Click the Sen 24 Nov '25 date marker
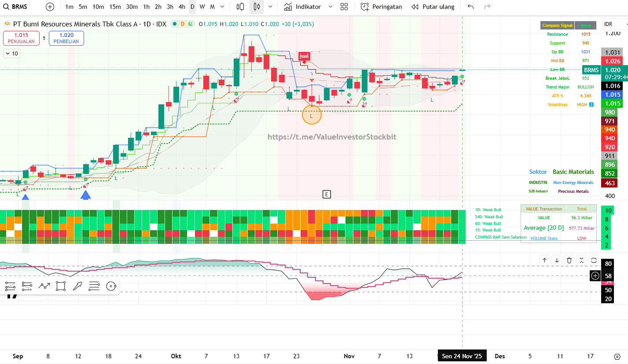 click(x=462, y=356)
